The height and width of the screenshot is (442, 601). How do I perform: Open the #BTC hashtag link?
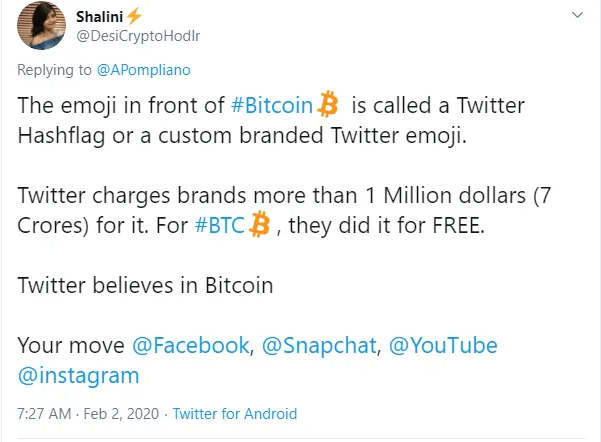pyautogui.click(x=221, y=227)
